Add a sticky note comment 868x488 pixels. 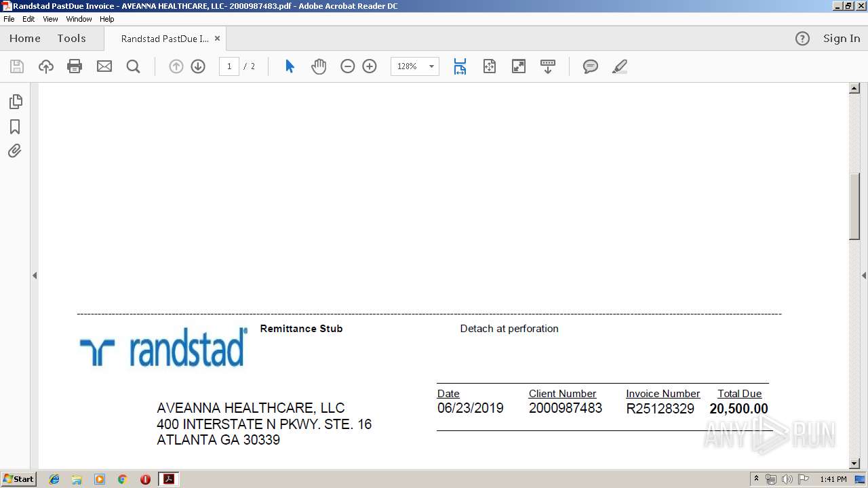click(x=591, y=66)
